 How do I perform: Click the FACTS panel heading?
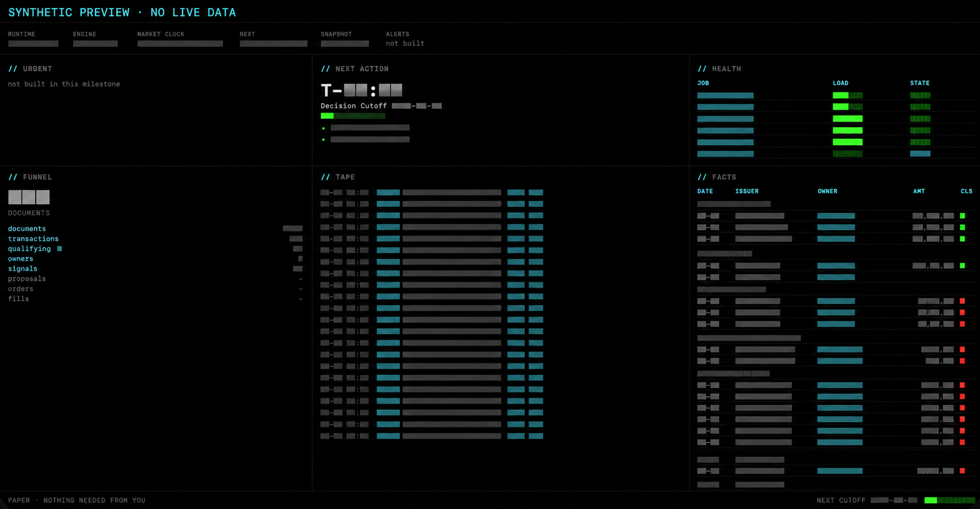click(717, 177)
